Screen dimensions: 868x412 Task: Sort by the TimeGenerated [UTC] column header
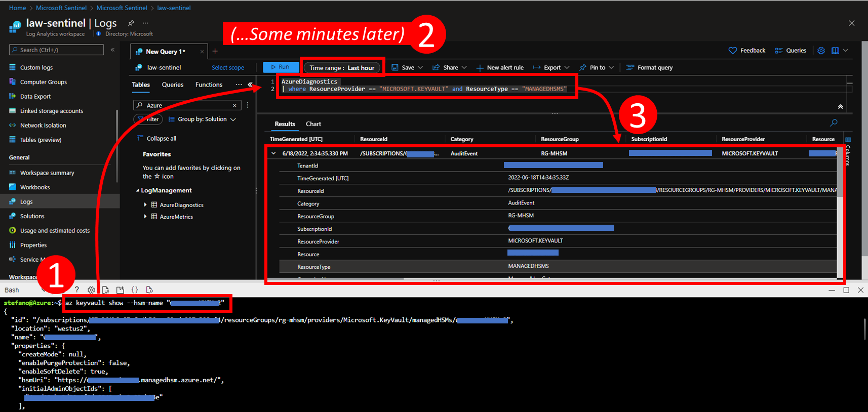click(x=296, y=139)
